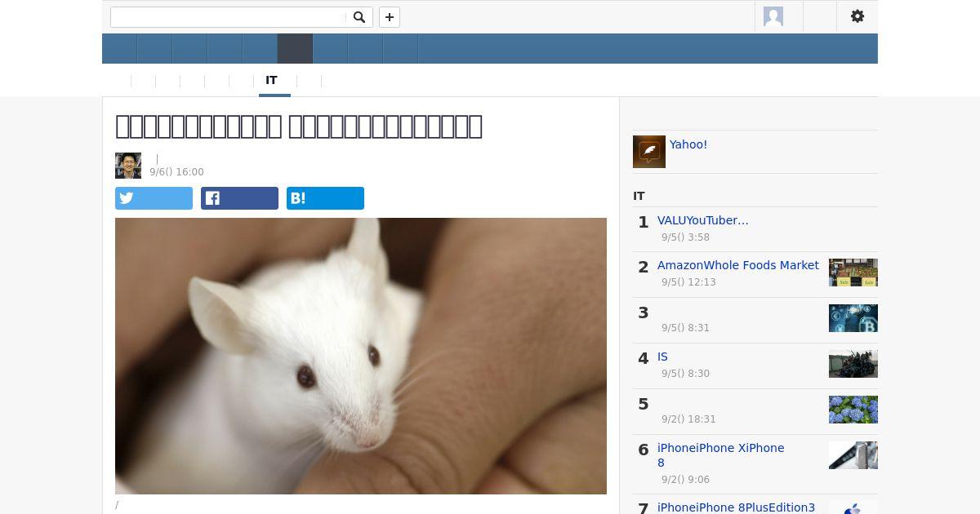Bookmark article with Hatena B! button
The height and width of the screenshot is (514, 980).
pyautogui.click(x=325, y=198)
